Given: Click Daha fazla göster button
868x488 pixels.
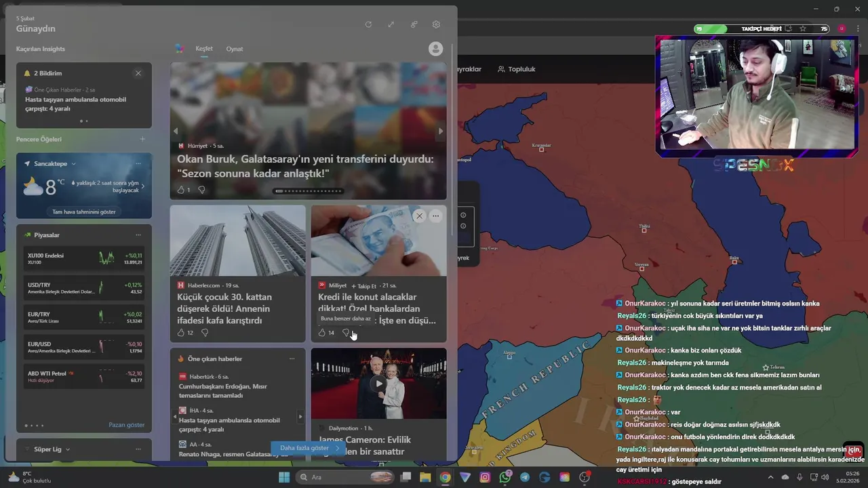Looking at the screenshot, I should (x=309, y=448).
